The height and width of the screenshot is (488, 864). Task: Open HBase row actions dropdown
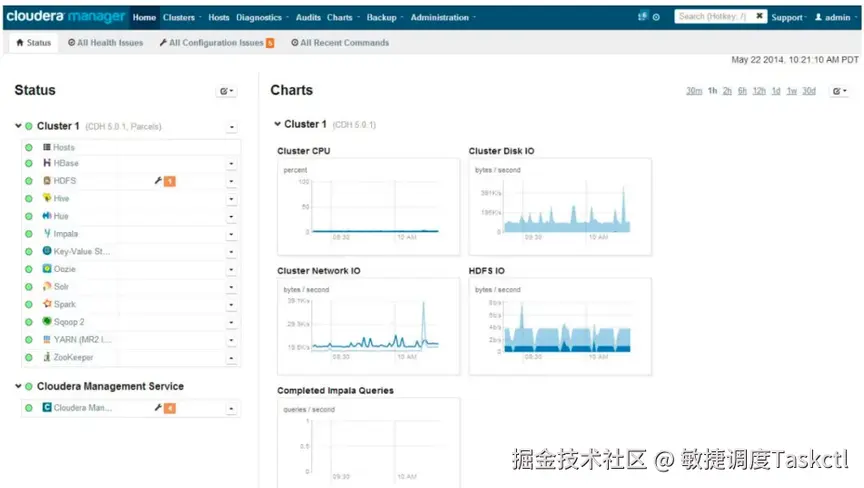click(231, 164)
